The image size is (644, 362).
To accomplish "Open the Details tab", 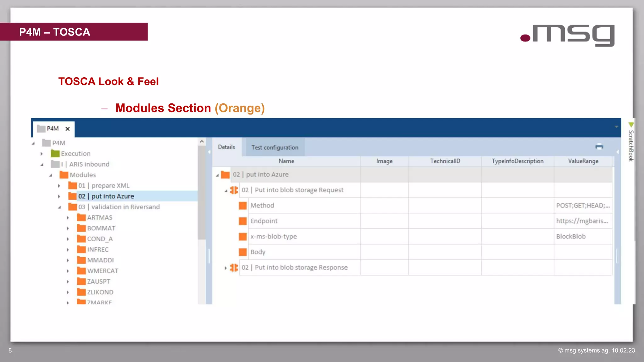I will (226, 147).
